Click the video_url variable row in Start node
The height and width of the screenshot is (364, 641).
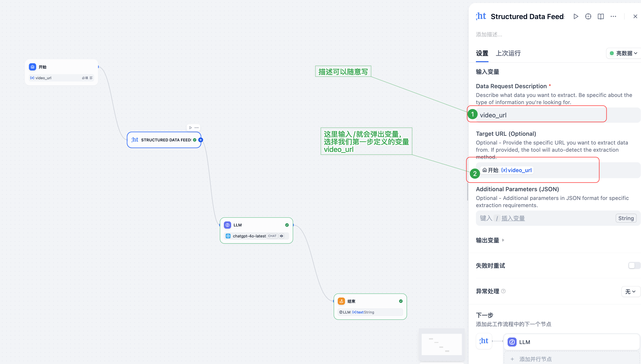pyautogui.click(x=61, y=78)
